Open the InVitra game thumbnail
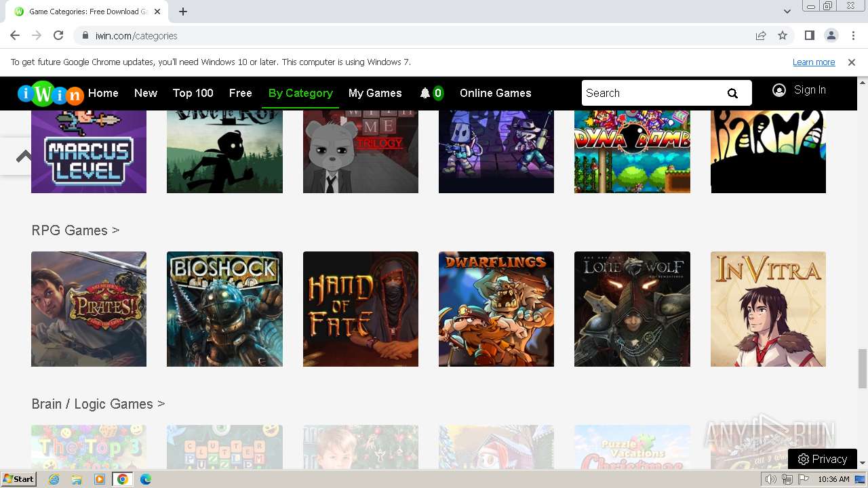 tap(768, 309)
